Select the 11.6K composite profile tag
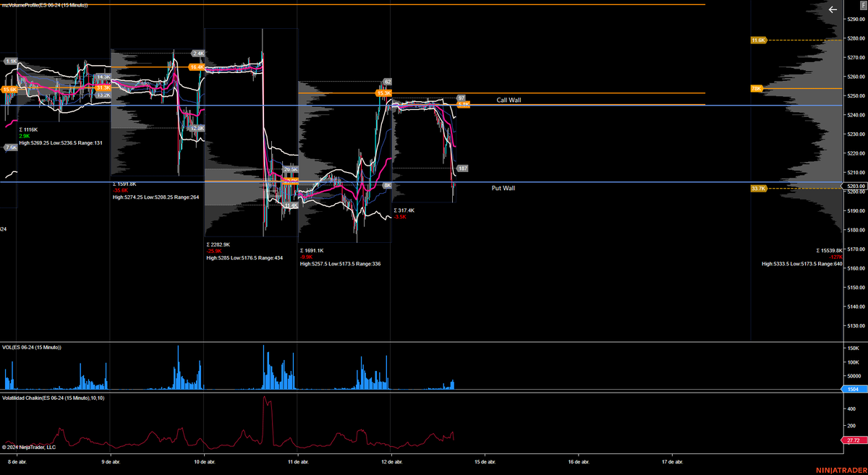Screen dimensions: 868x475 click(x=758, y=40)
